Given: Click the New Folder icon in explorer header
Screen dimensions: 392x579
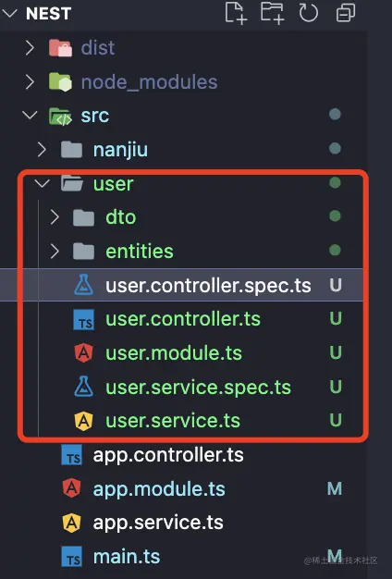Looking at the screenshot, I should [272, 13].
